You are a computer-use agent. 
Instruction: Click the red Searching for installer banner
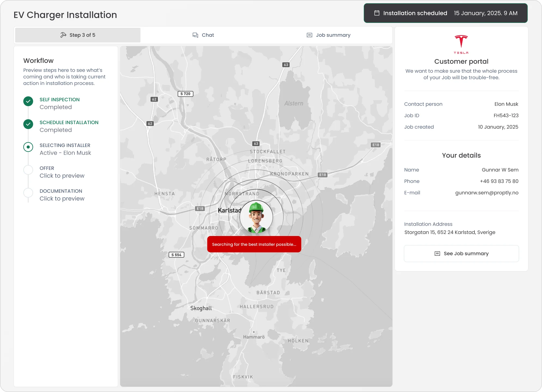point(254,244)
